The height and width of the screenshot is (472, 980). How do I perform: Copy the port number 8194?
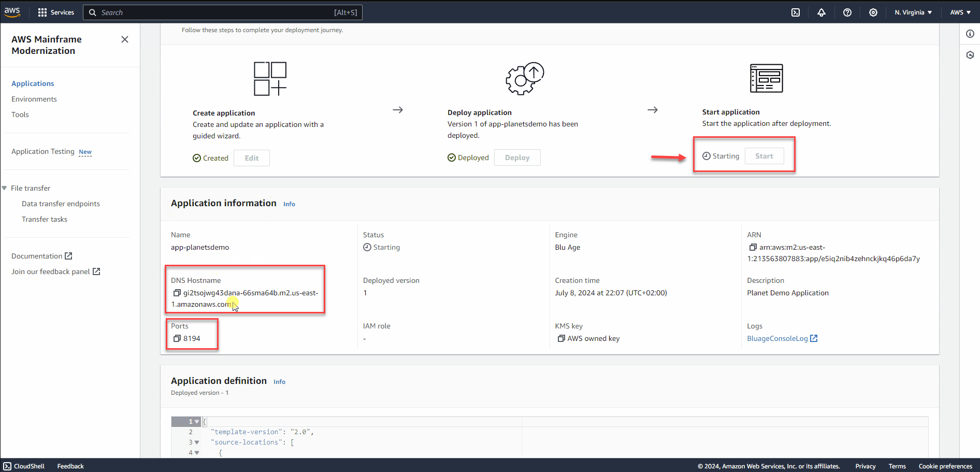point(177,339)
